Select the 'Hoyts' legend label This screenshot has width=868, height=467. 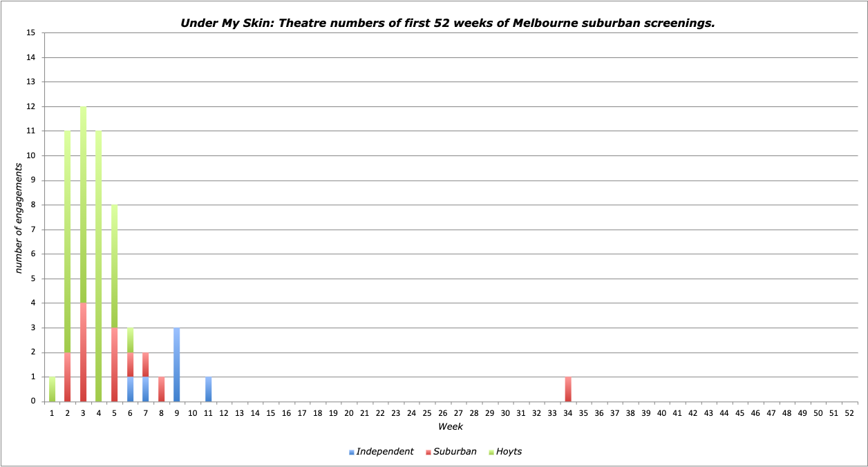[x=509, y=452]
